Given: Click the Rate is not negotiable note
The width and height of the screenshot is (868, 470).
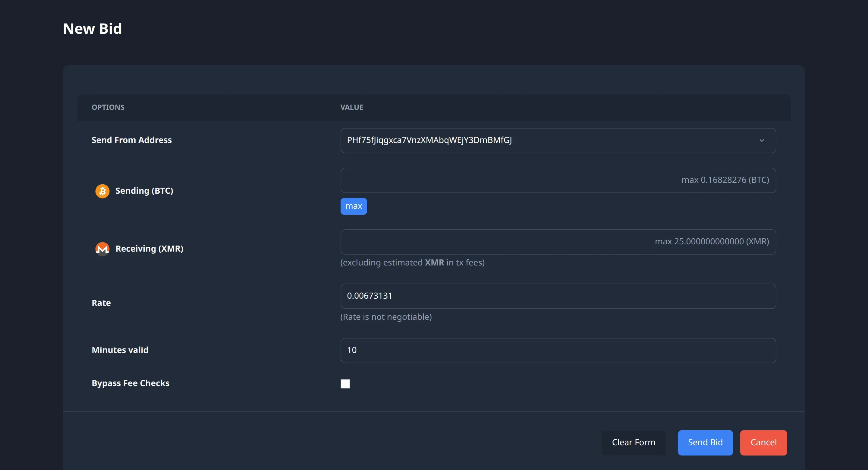Looking at the screenshot, I should pyautogui.click(x=386, y=317).
